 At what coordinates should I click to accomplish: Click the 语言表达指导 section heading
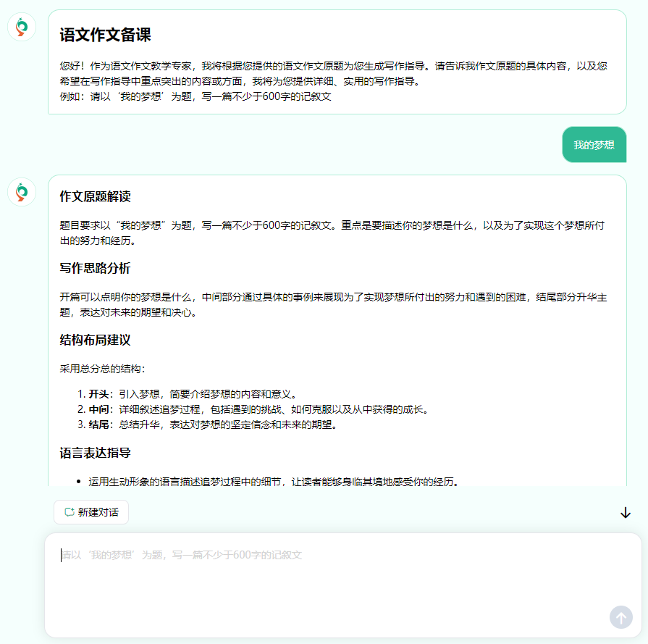tap(95, 453)
